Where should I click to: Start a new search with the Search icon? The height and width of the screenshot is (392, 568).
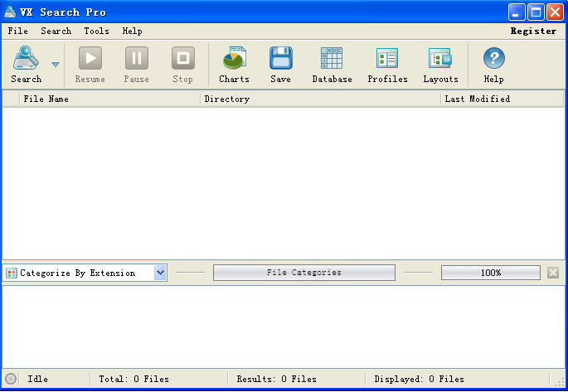tap(26, 65)
